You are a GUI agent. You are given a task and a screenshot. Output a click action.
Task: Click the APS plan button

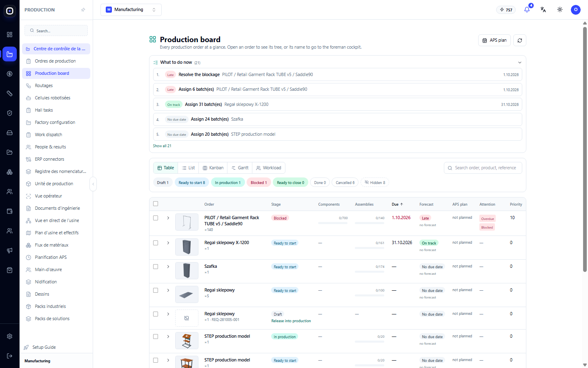point(494,40)
